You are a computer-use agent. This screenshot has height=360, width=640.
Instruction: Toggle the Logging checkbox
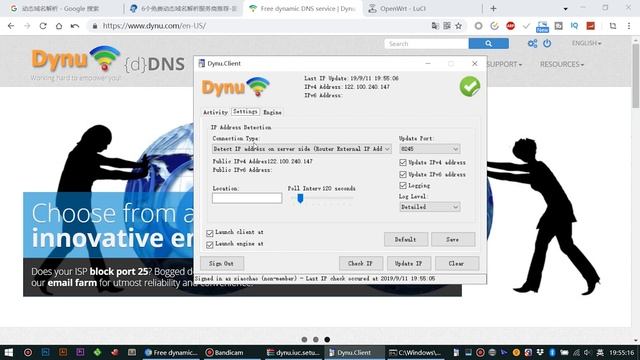[x=403, y=185]
